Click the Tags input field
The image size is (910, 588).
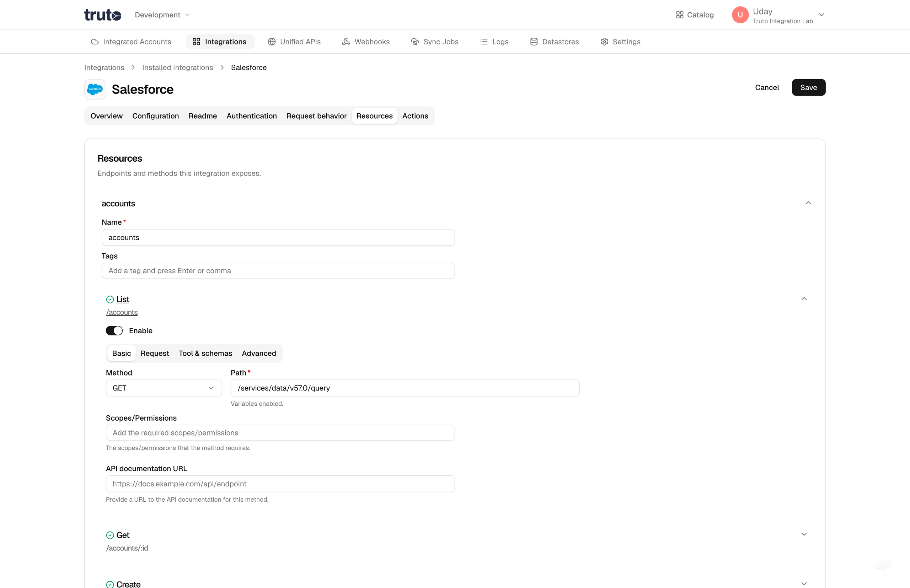click(x=278, y=271)
